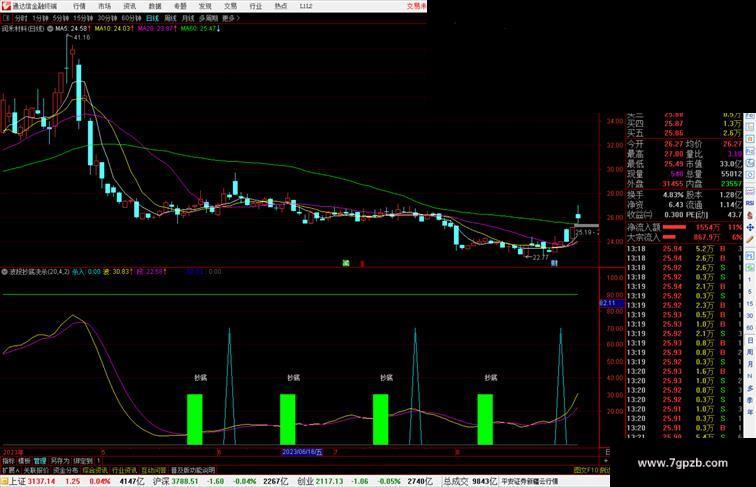Click sidebar 日 daily period button
Viewport: 756px width, 487px height.
click(750, 340)
